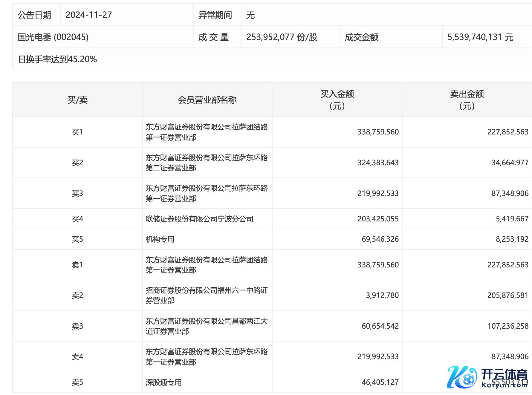This screenshot has height=395, width=532.
Task: Click the 买/卖 column header
Action: (77, 100)
